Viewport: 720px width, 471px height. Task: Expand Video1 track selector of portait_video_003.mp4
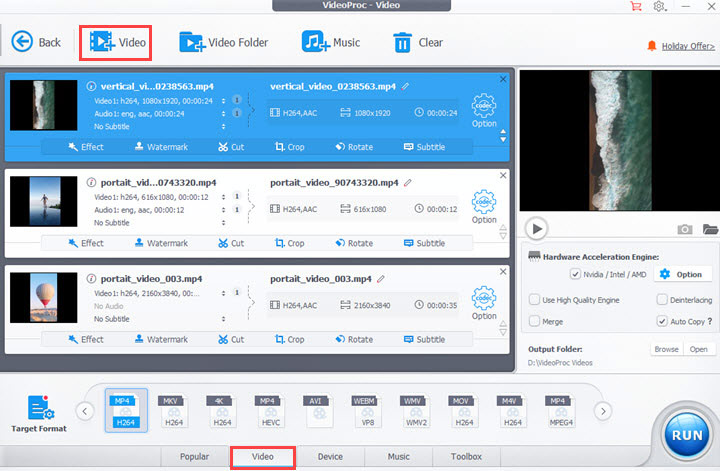click(x=224, y=293)
